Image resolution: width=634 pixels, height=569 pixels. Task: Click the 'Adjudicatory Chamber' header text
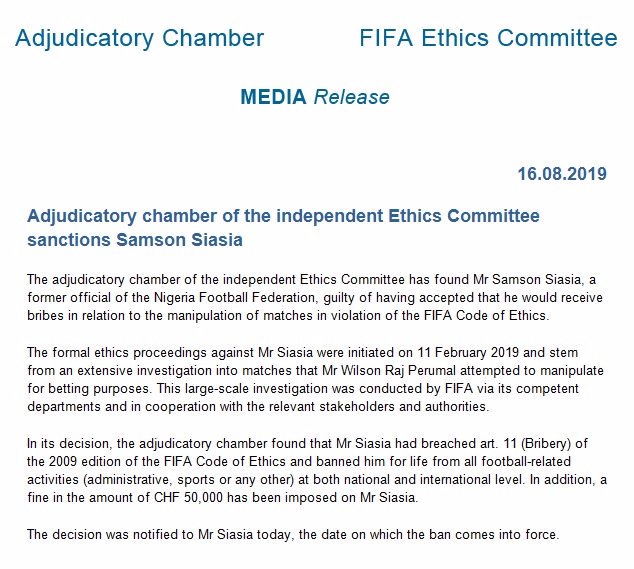(x=139, y=38)
